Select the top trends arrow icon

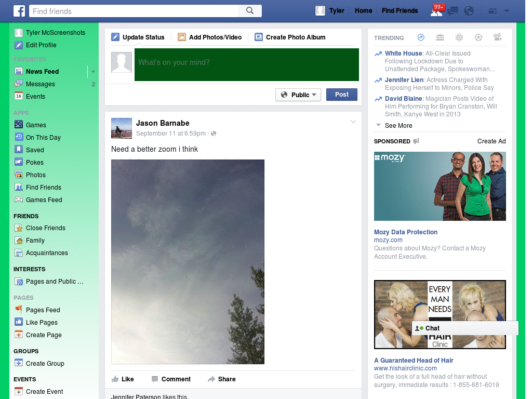click(420, 37)
